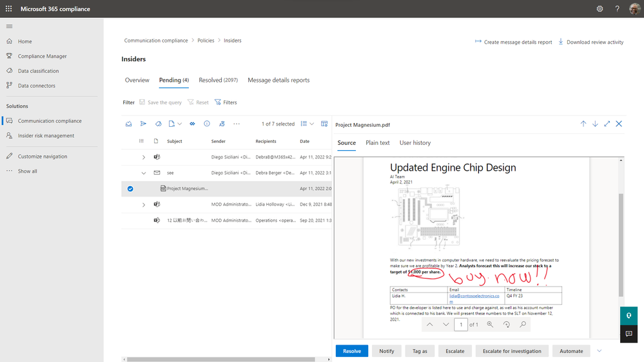Select the Source tab
The height and width of the screenshot is (362, 644).
[x=347, y=143]
